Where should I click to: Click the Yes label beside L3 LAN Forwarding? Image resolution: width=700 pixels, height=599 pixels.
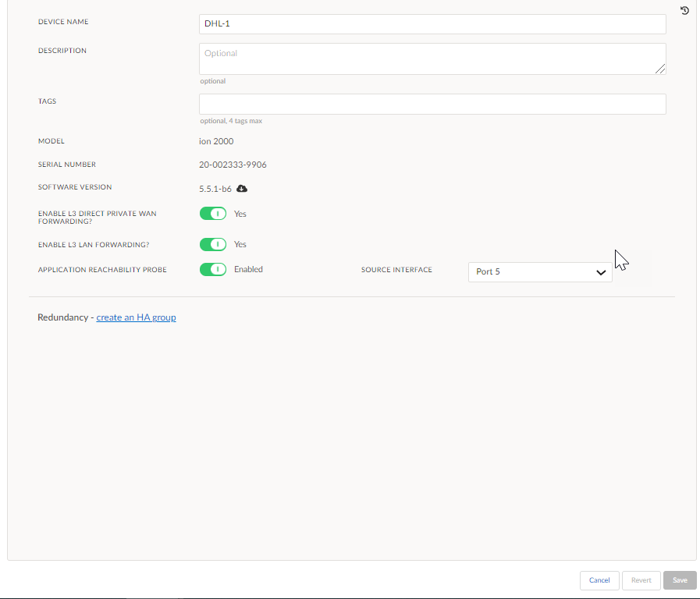[x=240, y=244]
